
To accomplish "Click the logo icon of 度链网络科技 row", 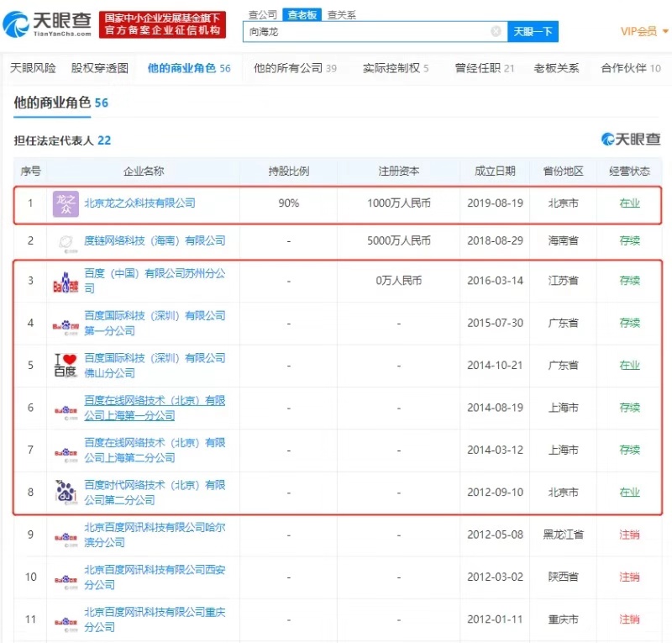I will tap(66, 243).
